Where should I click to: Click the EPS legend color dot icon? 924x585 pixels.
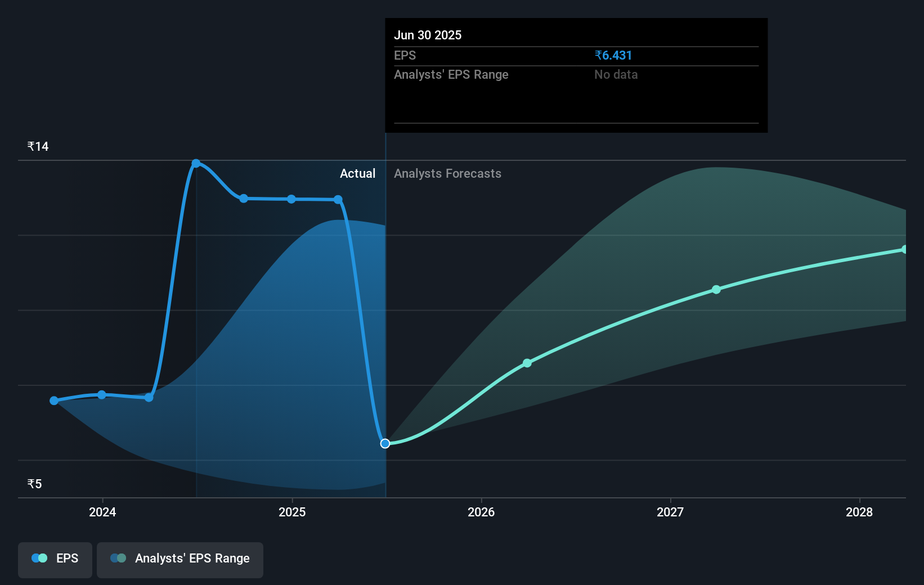[38, 558]
